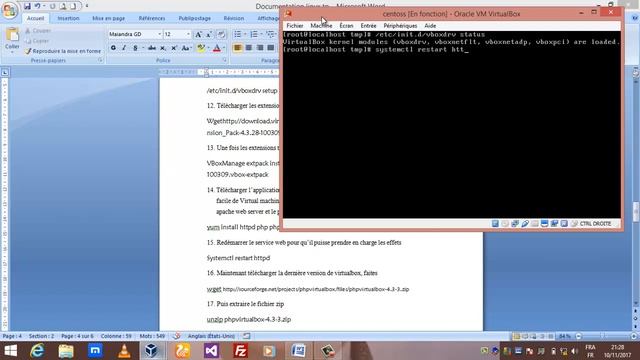Click the VirtualBox USB pen status icon
This screenshot has width=640, height=360.
[525, 224]
